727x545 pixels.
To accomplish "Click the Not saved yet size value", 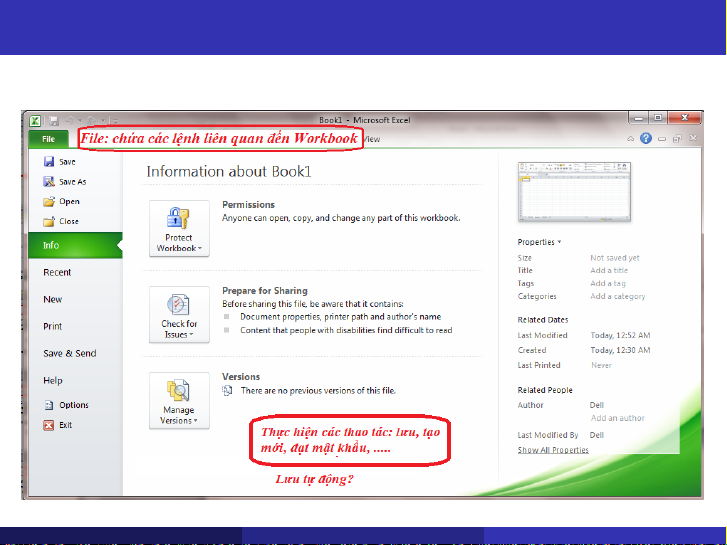I will pos(615,258).
